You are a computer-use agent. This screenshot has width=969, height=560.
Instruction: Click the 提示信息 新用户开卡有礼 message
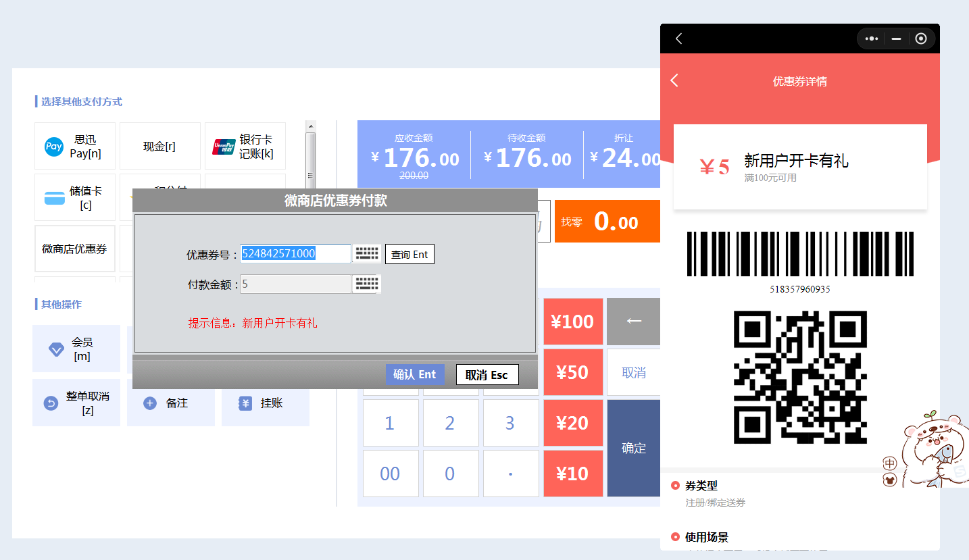coord(253,323)
